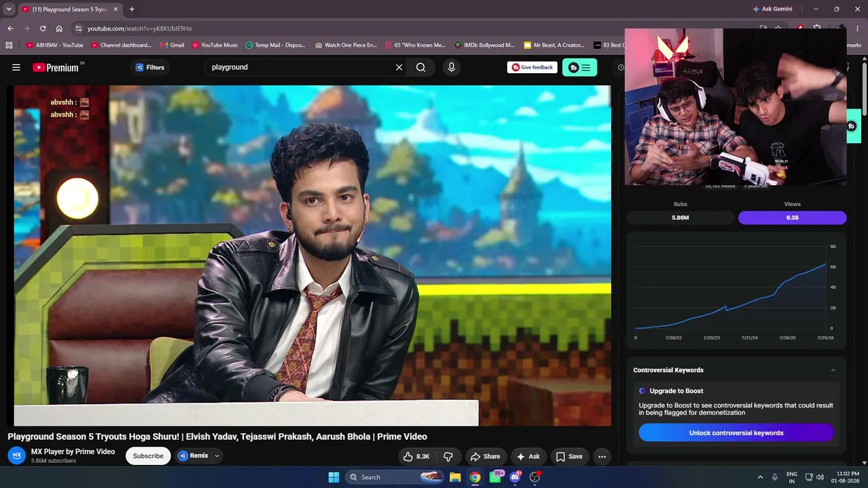Open a new browser tab
Screen dimensions: 868x488
pyautogui.click(x=132, y=9)
